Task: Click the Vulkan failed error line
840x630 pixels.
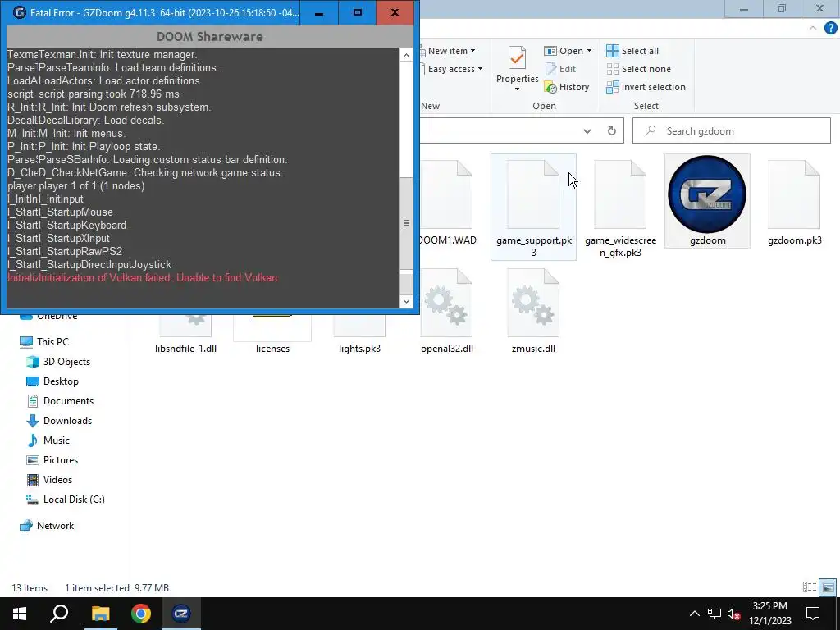Action: coord(143,277)
